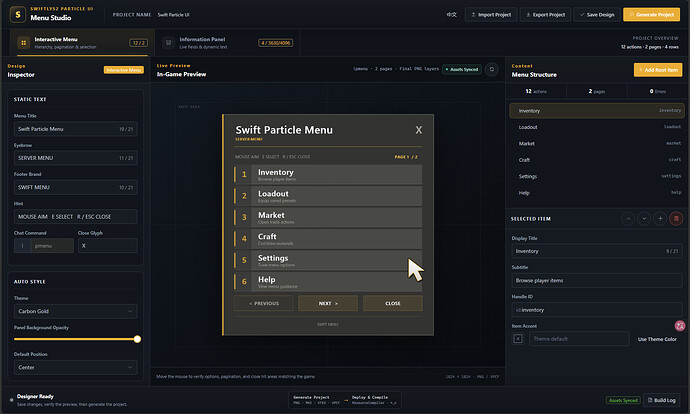
Task: Click the Panel Background Opacity slider handle
Action: pyautogui.click(x=137, y=339)
